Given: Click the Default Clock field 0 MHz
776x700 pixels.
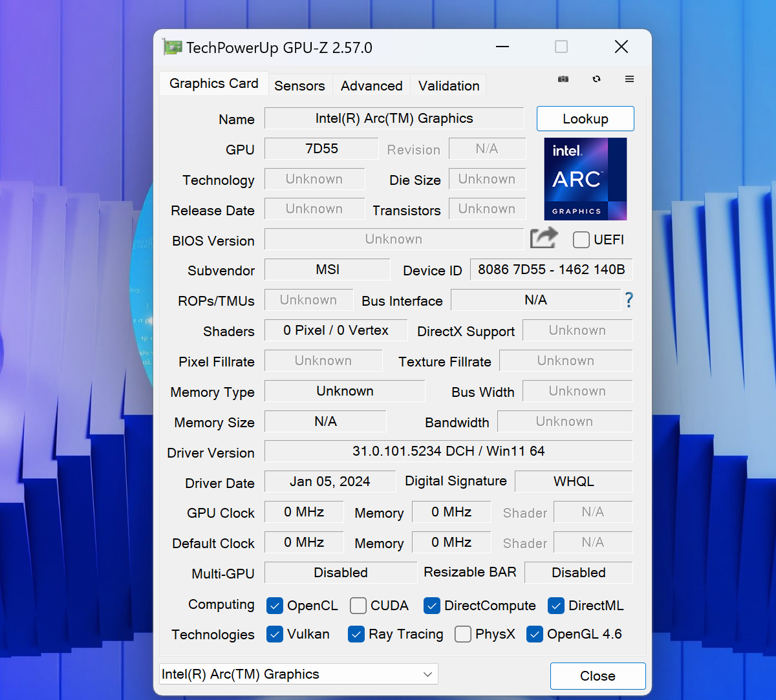Looking at the screenshot, I should (304, 542).
